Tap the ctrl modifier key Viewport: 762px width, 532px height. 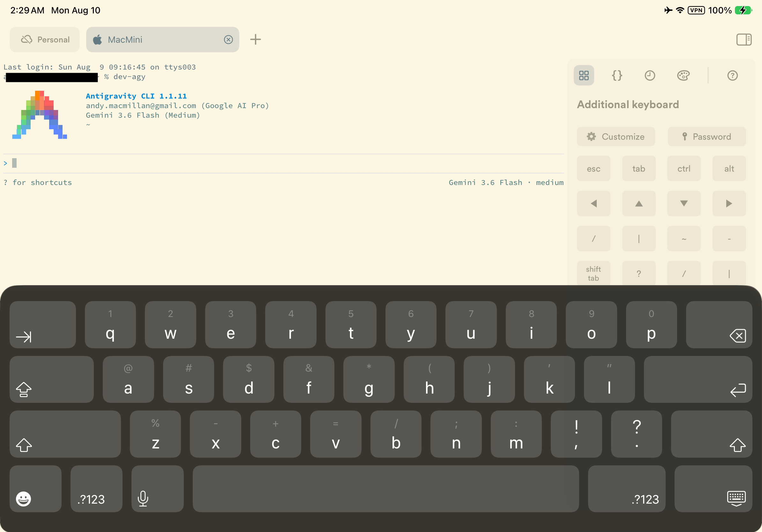684,168
